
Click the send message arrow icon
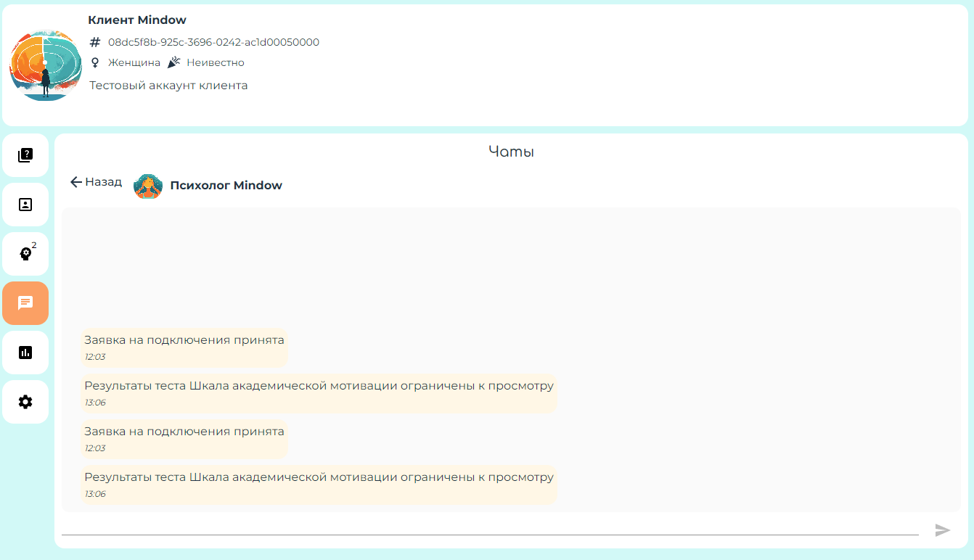coord(943,530)
